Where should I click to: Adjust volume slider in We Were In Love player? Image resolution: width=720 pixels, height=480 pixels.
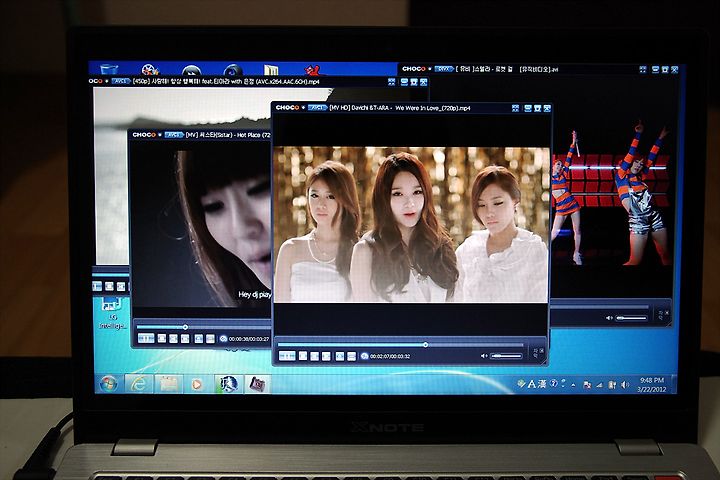pyautogui.click(x=506, y=356)
